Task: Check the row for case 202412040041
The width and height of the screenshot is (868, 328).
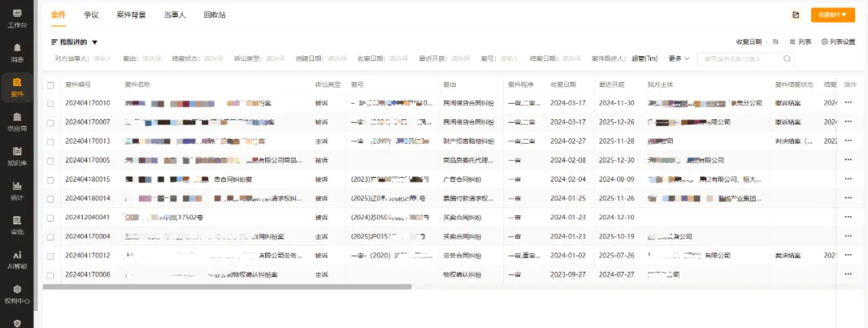Action: 51,218
